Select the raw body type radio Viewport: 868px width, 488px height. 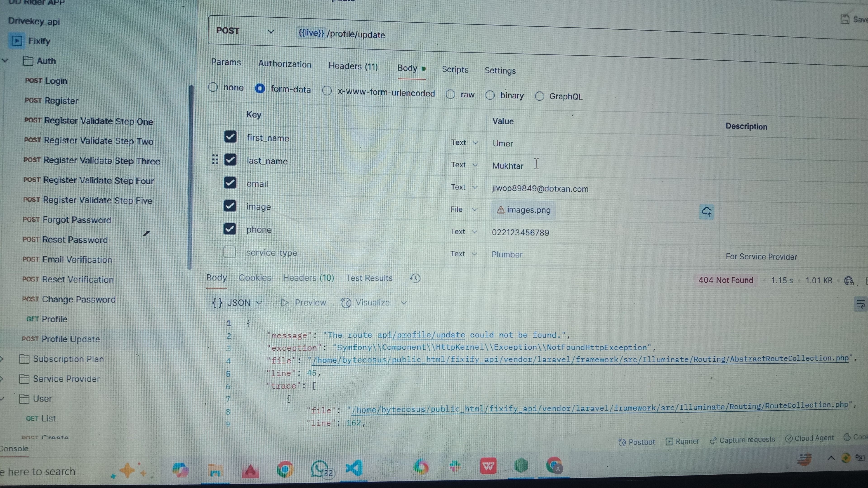coord(451,95)
